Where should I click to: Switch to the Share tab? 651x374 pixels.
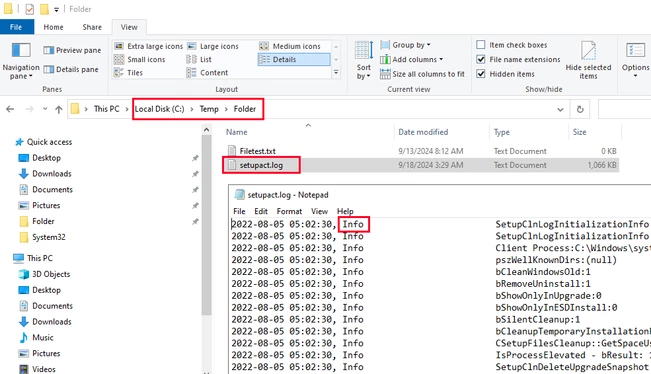coord(92,27)
